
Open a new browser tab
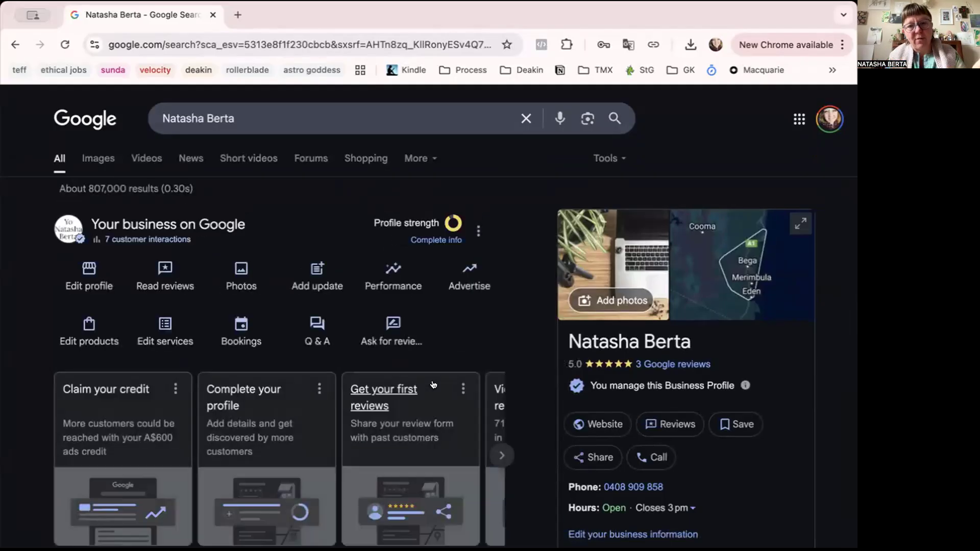click(238, 15)
